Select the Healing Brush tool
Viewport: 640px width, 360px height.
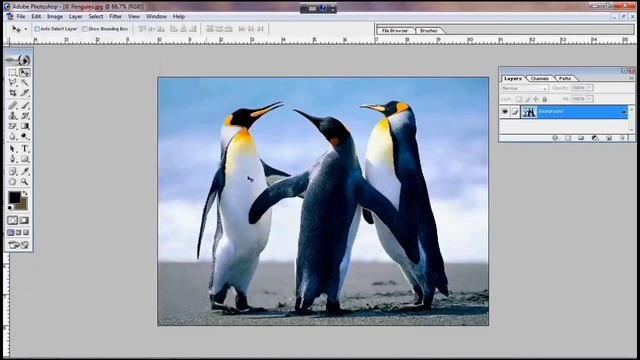pos(13,106)
